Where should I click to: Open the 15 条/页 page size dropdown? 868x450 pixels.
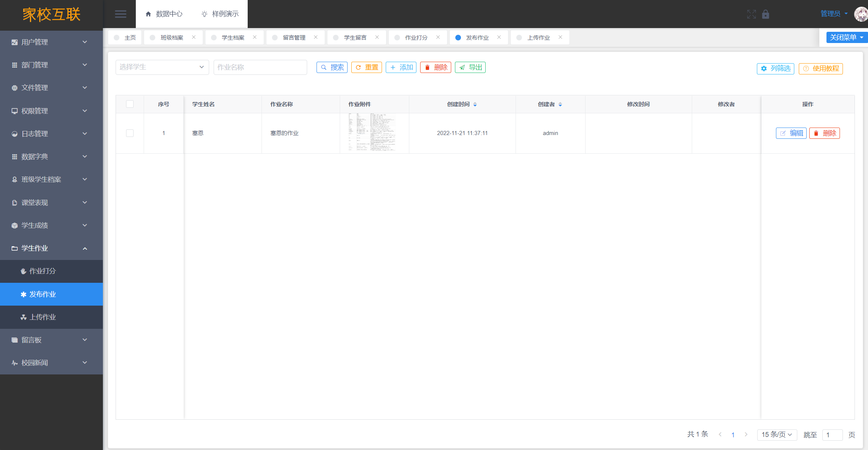(x=777, y=434)
